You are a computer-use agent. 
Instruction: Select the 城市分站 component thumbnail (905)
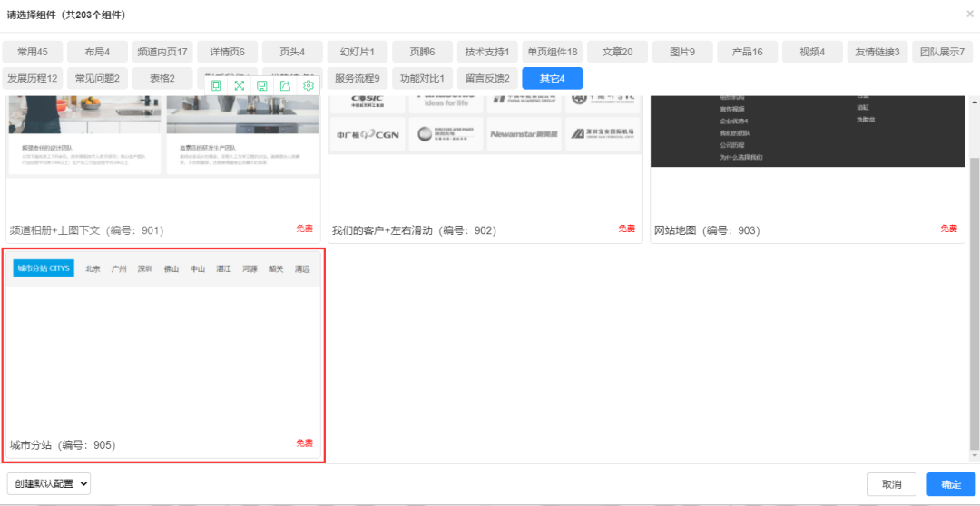point(163,354)
